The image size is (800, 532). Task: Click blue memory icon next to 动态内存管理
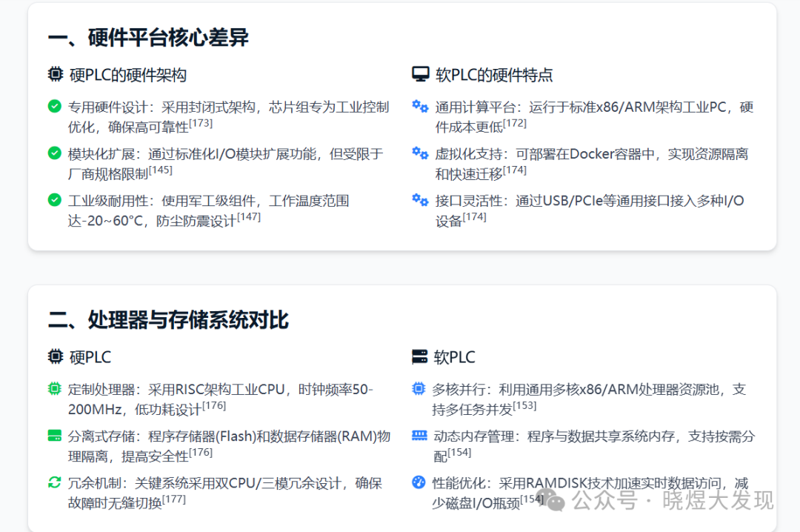(419, 436)
